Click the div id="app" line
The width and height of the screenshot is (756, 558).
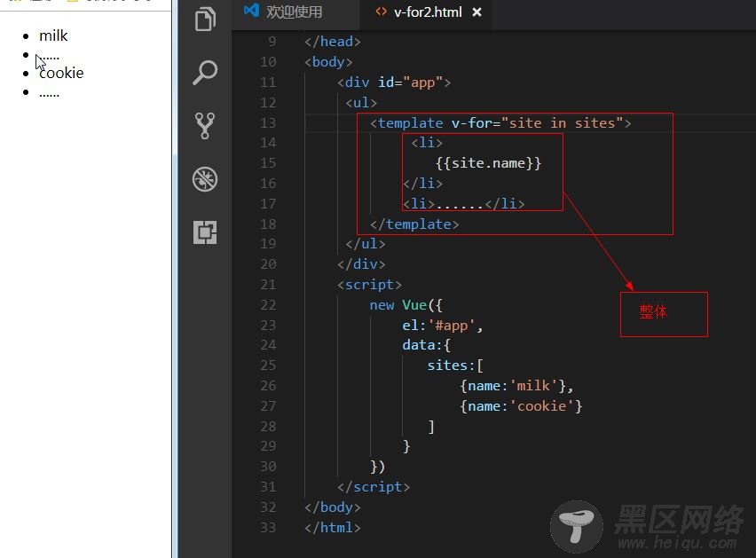[x=394, y=83]
